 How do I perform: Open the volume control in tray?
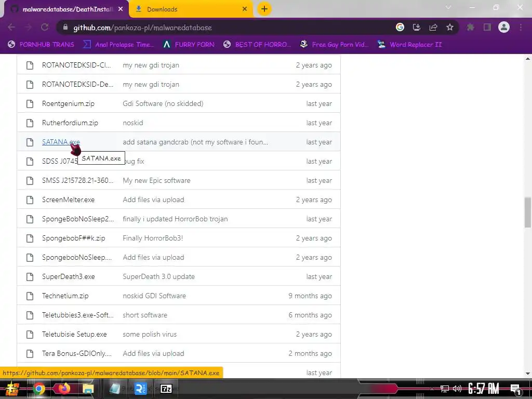[457, 389]
